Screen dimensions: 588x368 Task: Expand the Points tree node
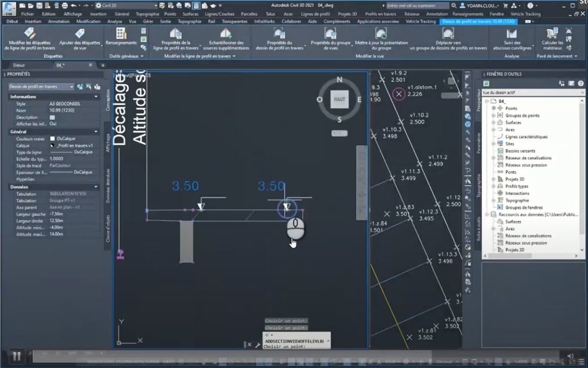click(x=494, y=106)
